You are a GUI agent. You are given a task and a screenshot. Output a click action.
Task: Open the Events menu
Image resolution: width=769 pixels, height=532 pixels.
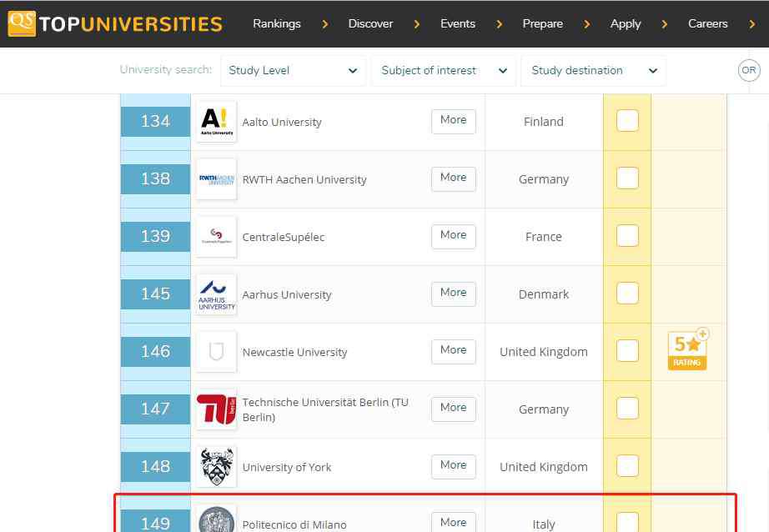pyautogui.click(x=458, y=24)
